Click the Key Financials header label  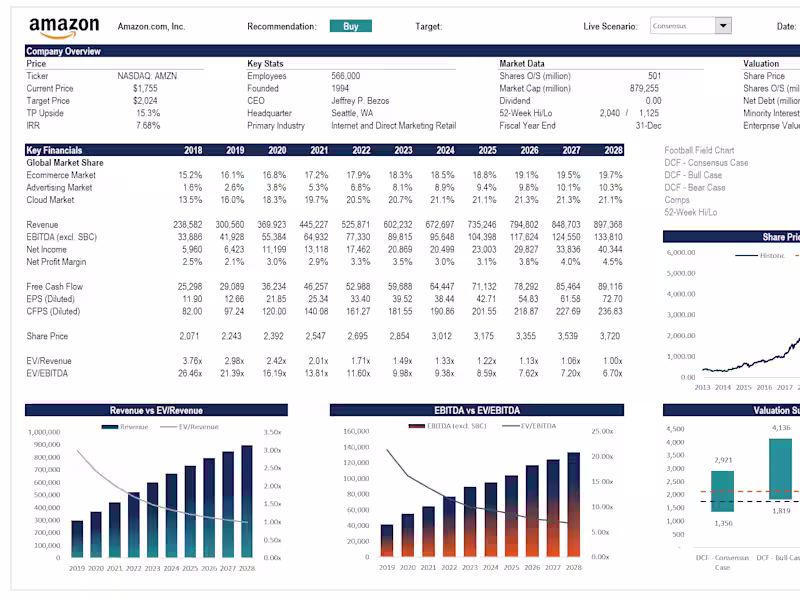(x=54, y=150)
